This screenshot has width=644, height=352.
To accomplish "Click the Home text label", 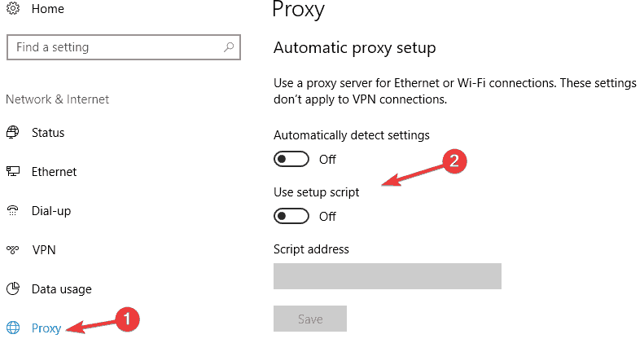I will pyautogui.click(x=48, y=9).
